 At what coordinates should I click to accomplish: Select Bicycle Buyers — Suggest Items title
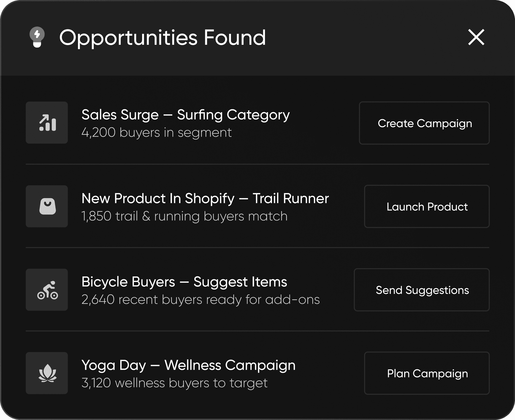pos(184,282)
